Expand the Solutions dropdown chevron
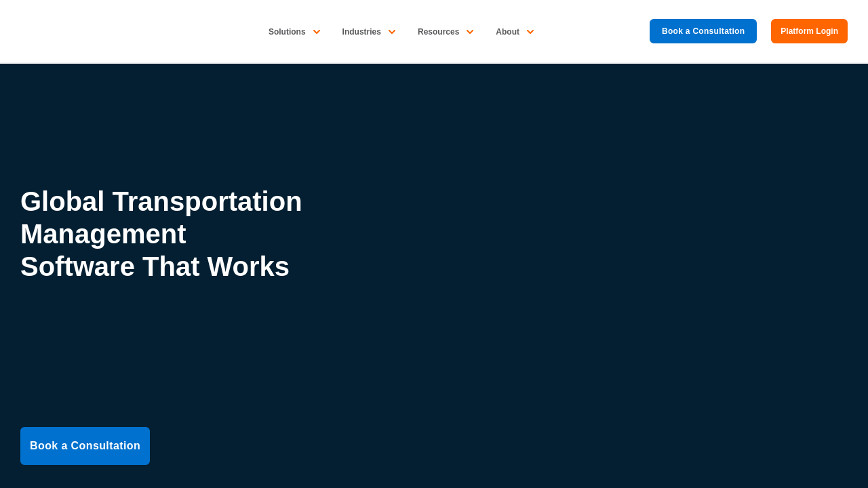 (317, 32)
